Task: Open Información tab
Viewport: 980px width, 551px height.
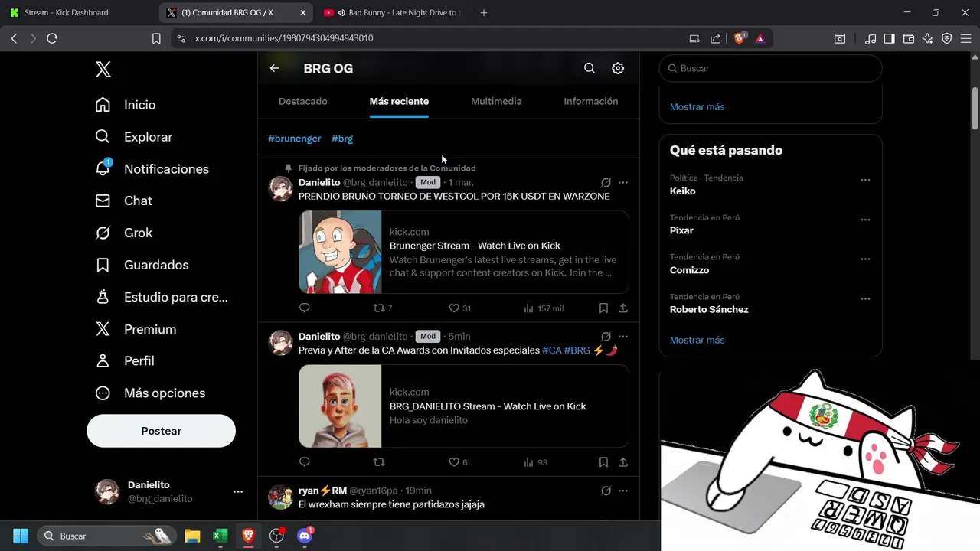Action: 591,101
